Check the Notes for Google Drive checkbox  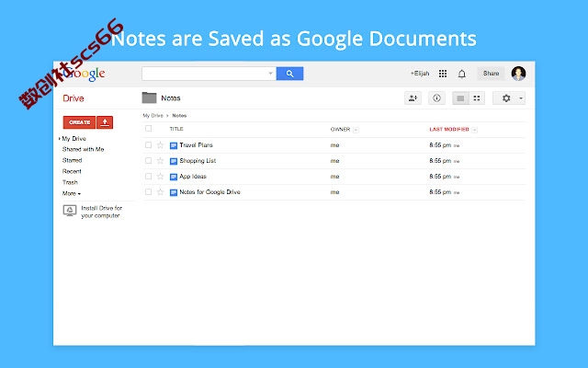[149, 192]
